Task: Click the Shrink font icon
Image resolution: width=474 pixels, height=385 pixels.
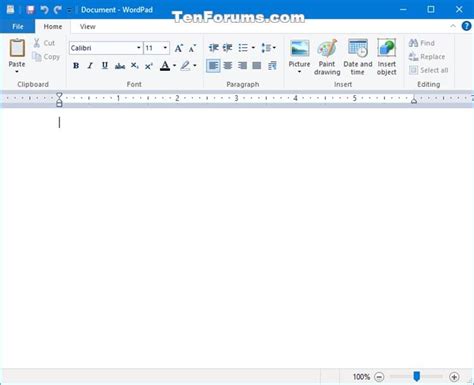Action: 192,48
